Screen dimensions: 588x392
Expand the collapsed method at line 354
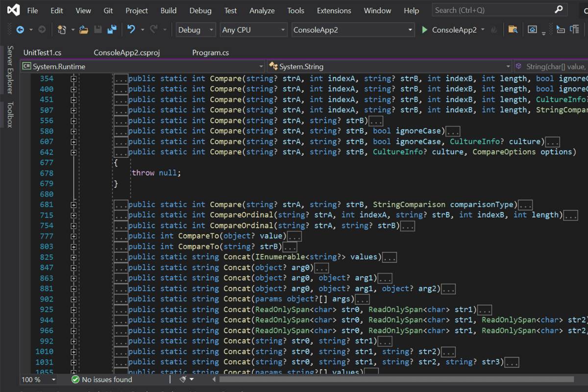coord(73,78)
